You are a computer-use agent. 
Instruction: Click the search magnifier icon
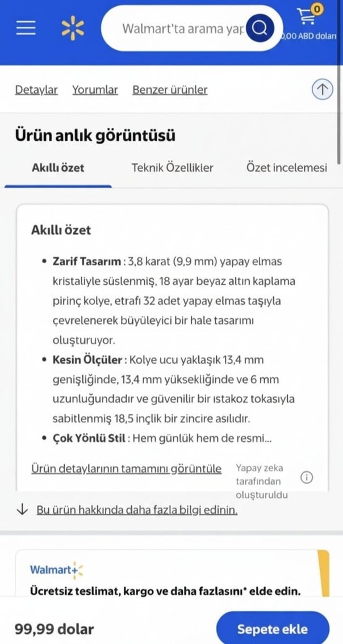click(x=260, y=27)
